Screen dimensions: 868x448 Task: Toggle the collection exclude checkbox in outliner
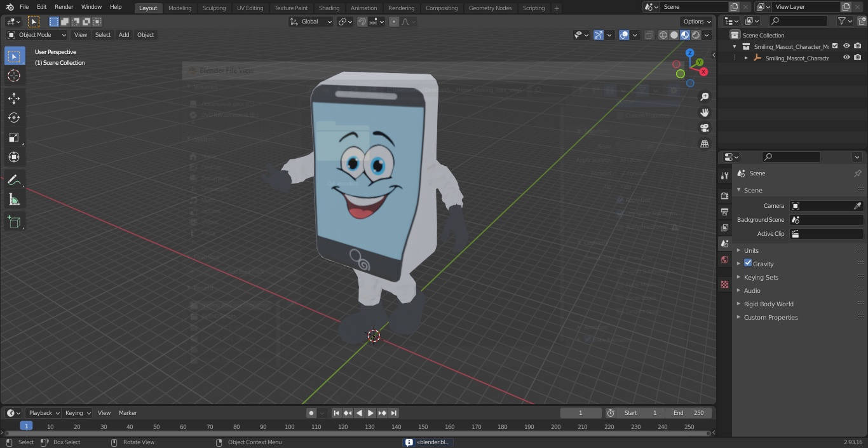click(x=835, y=46)
